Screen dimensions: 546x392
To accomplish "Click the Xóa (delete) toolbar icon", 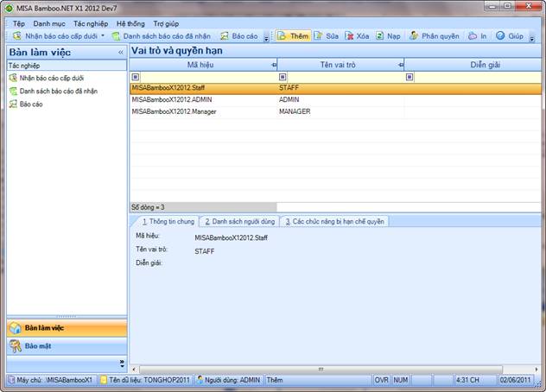I will [349, 36].
